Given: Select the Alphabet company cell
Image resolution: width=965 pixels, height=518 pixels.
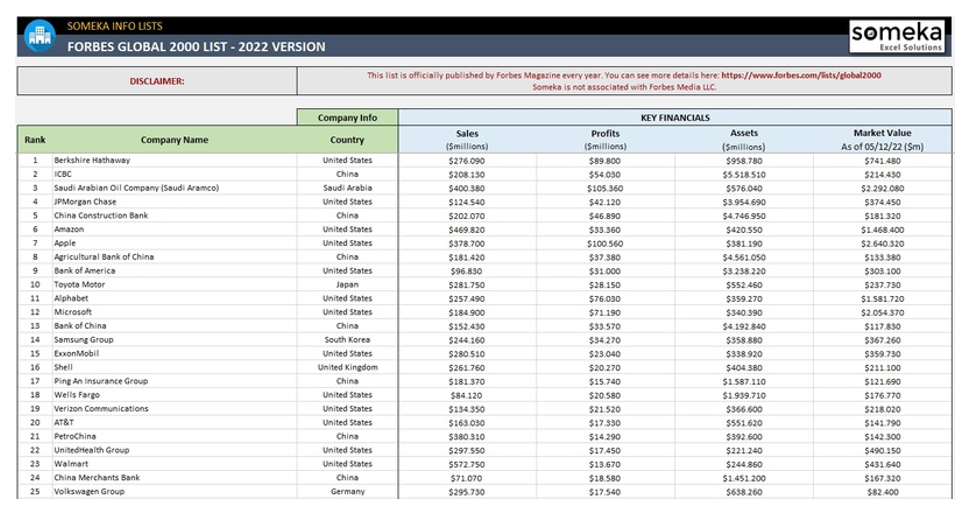Looking at the screenshot, I should 174,298.
